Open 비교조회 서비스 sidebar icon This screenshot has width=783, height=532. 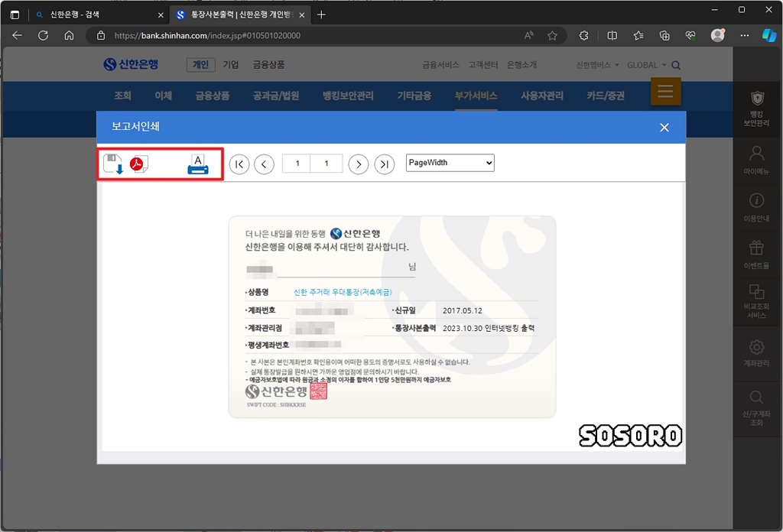click(756, 301)
